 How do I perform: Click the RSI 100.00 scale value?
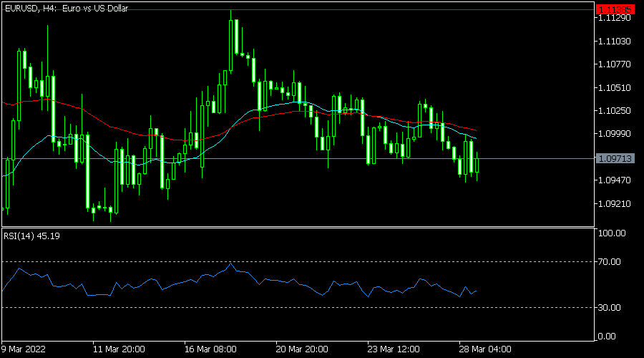point(612,233)
